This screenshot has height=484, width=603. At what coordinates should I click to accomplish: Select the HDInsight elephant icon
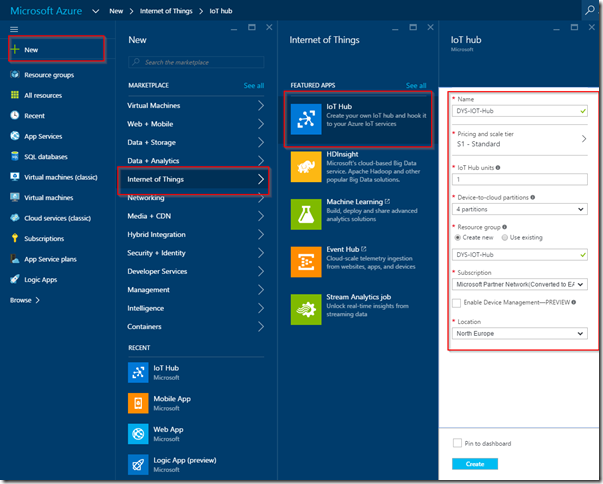pos(306,167)
